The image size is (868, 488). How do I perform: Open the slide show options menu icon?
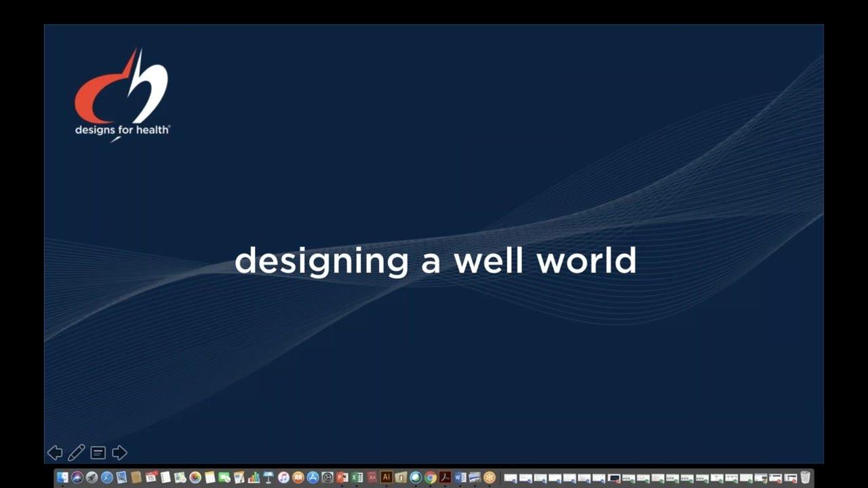point(98,453)
